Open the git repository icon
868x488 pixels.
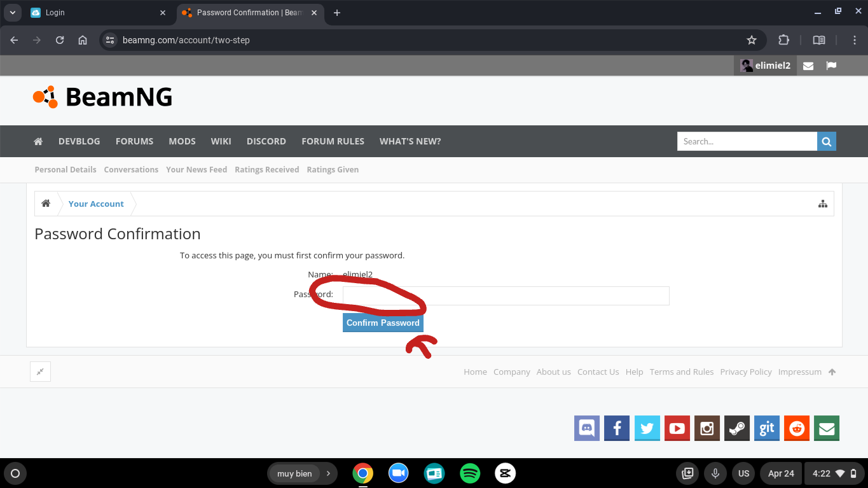767,428
